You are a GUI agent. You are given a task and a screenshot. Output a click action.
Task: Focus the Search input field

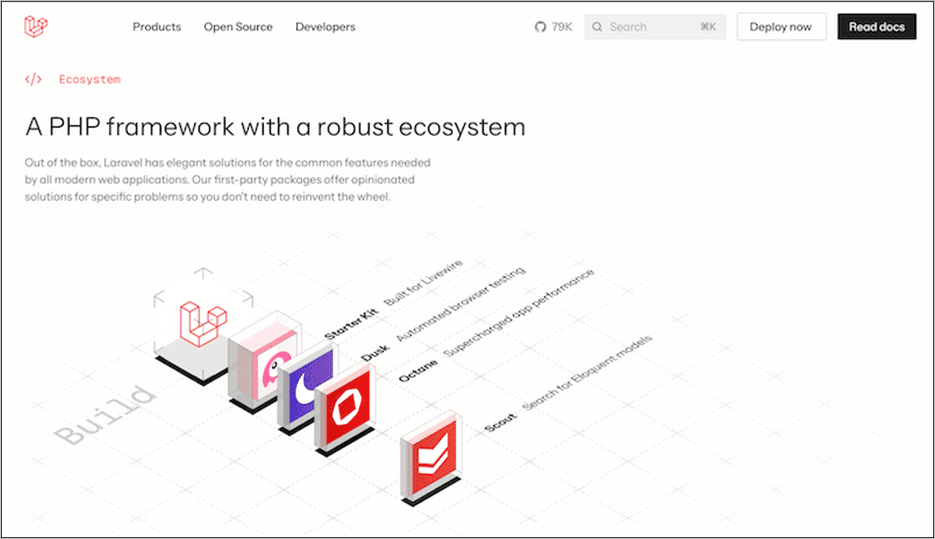pyautogui.click(x=655, y=27)
